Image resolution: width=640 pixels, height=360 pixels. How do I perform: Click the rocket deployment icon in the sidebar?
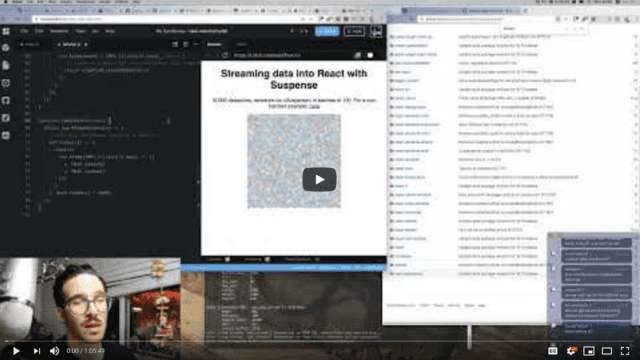point(6,118)
